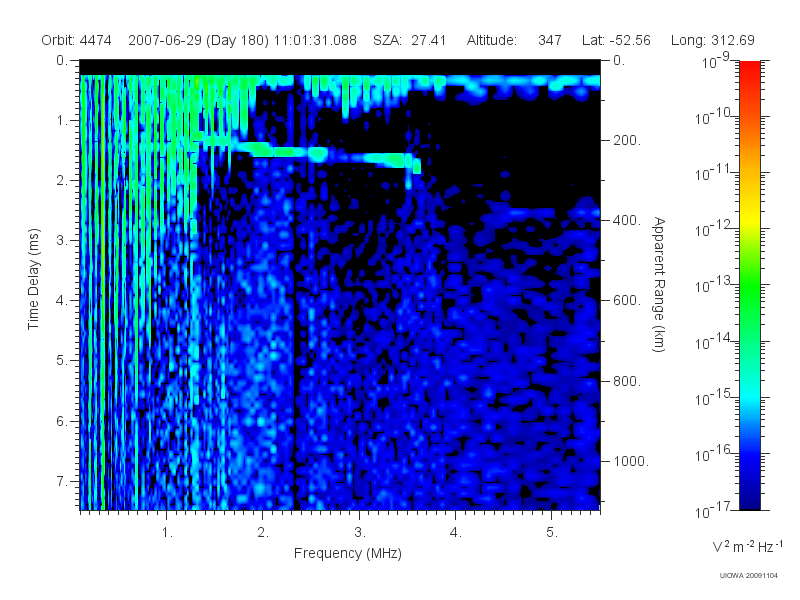Click the '4.' frequency axis tick label
The width and height of the screenshot is (800, 600).
(456, 533)
